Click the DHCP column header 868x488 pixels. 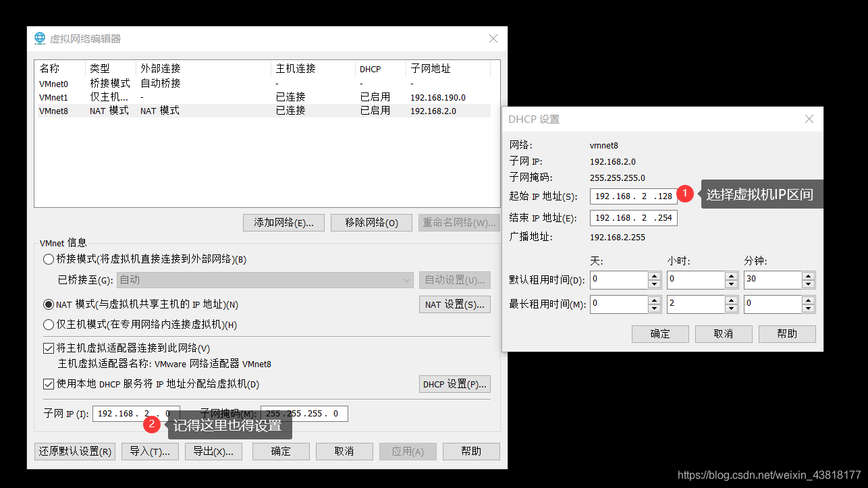coord(381,69)
